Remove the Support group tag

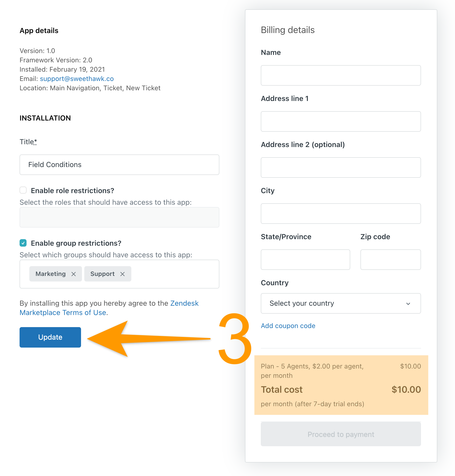pos(122,274)
